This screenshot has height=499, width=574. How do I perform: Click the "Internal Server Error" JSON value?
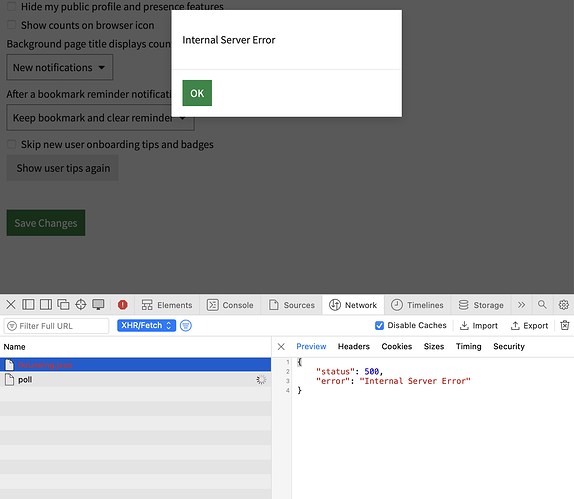415,381
